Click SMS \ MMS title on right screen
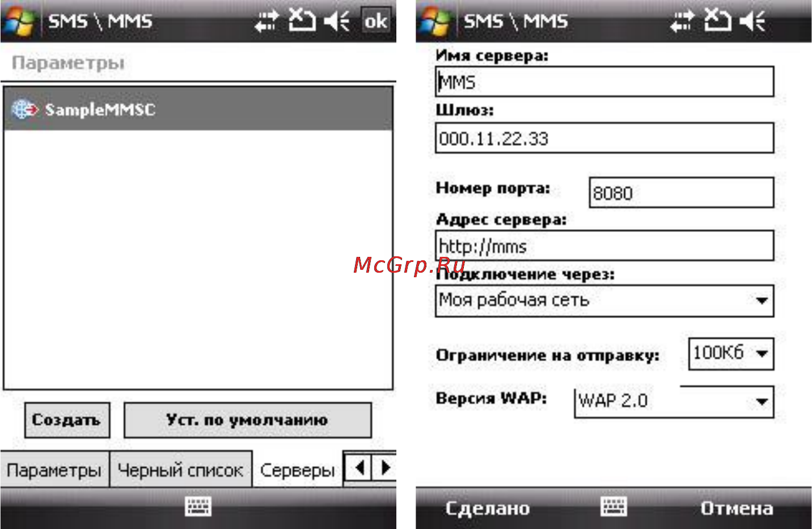 point(515,22)
